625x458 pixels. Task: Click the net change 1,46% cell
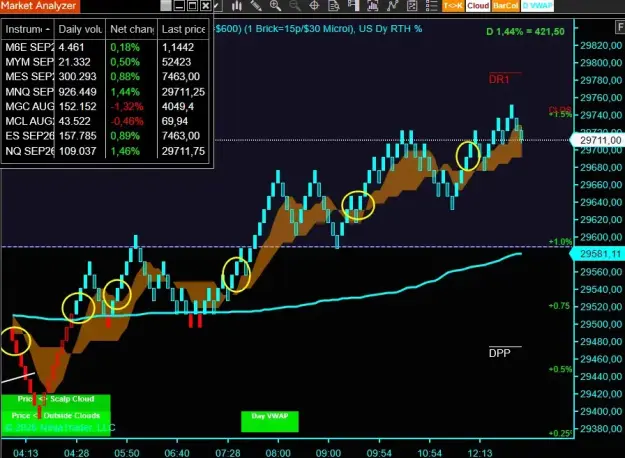point(125,151)
